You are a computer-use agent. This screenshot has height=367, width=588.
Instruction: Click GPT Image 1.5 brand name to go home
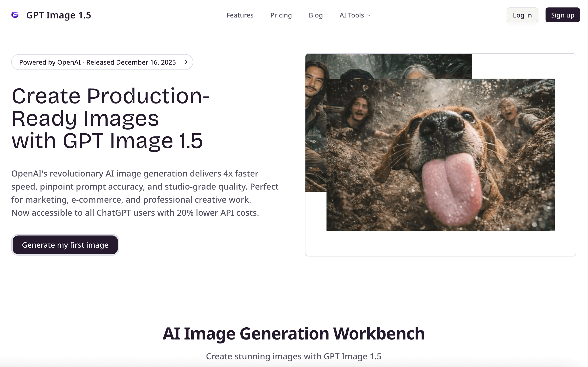59,15
